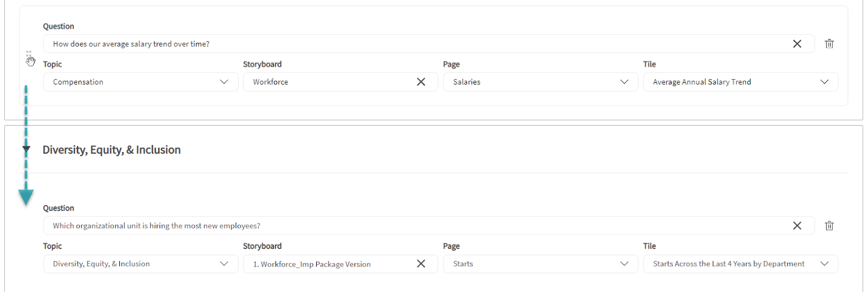This screenshot has width=868, height=292.
Task: Collapse the Diversity, Equity, & Inclusion section
Action: 26,149
